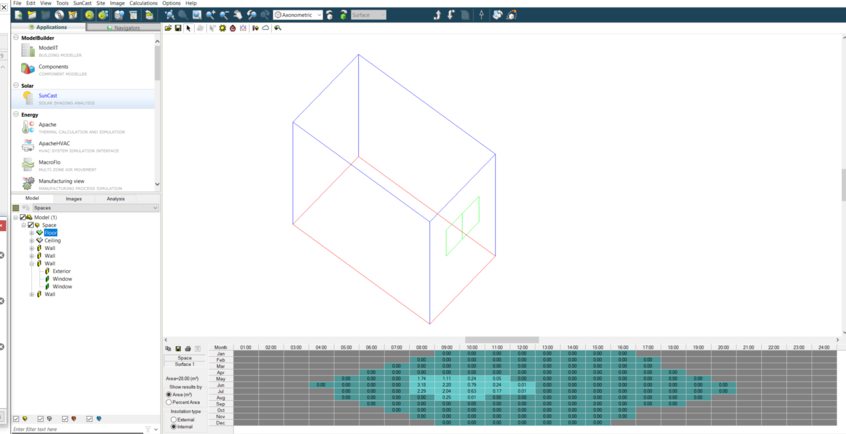Click the filter text input field
Viewport: 846px width, 434px height.
pos(75,429)
